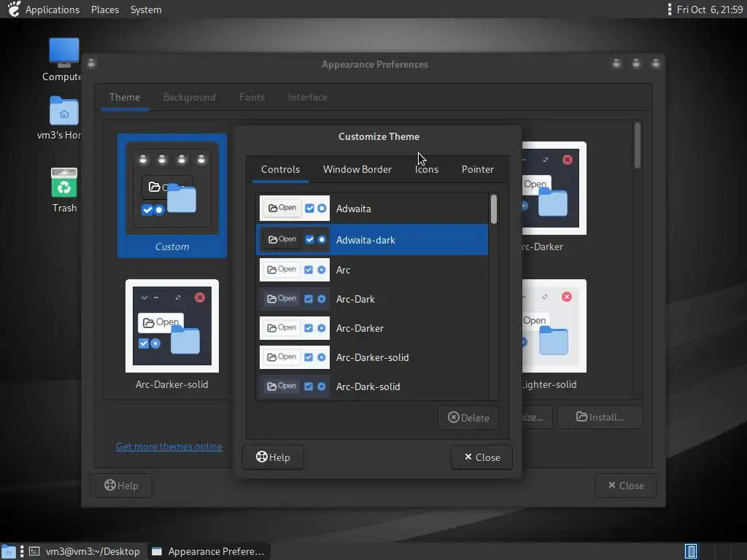Click the controls list scrollbar
This screenshot has width=747, height=560.
494,209
